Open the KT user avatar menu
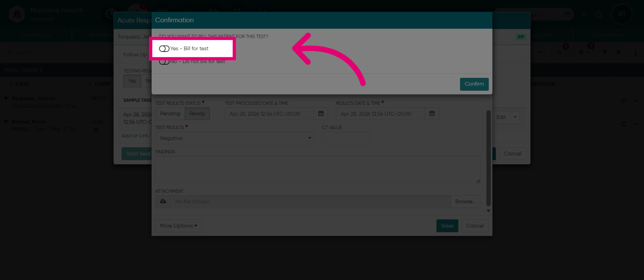 point(622,14)
